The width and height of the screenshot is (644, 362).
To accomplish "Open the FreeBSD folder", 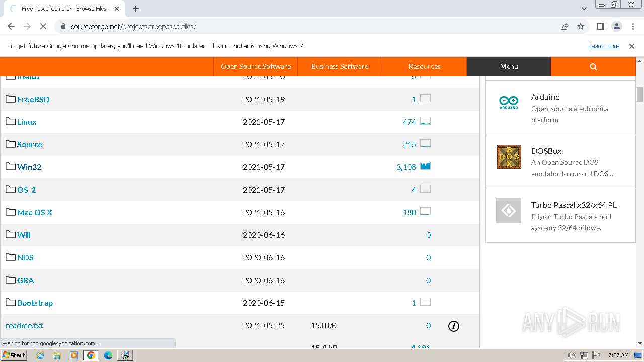I will (x=33, y=99).
